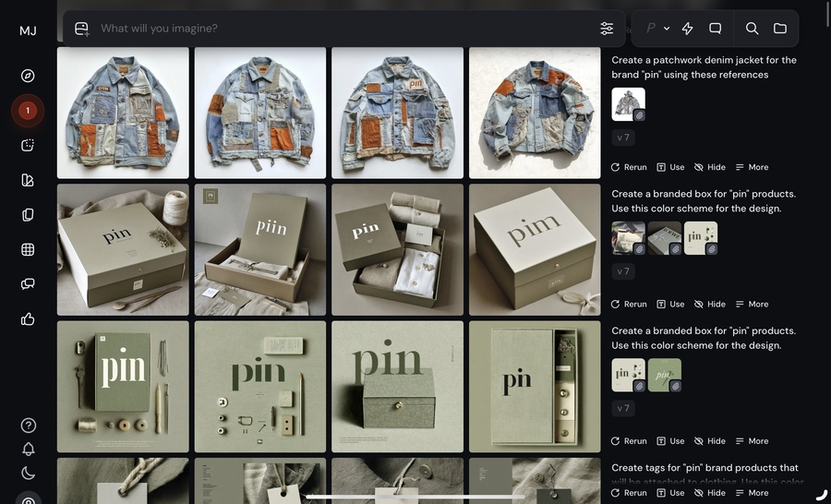The height and width of the screenshot is (504, 831).
Task: Open the large 'pin' text with small chest image
Action: tap(397, 387)
